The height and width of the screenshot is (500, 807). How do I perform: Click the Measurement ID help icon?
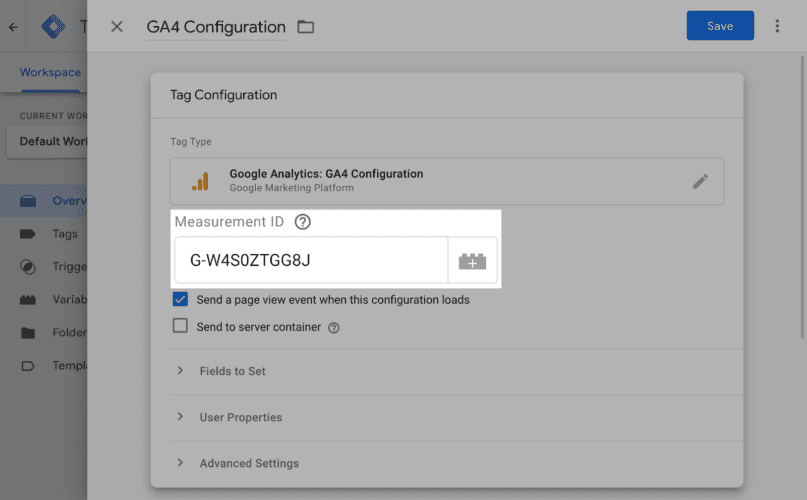pos(303,222)
